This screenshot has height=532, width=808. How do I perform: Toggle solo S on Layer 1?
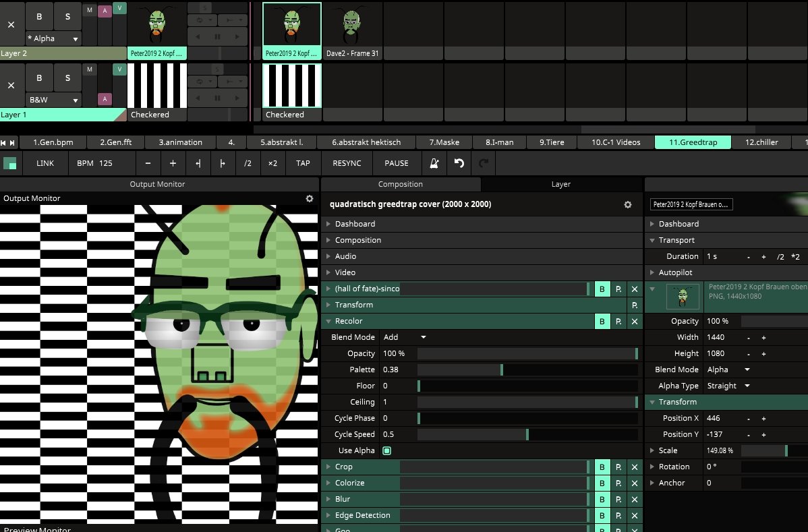[67, 78]
